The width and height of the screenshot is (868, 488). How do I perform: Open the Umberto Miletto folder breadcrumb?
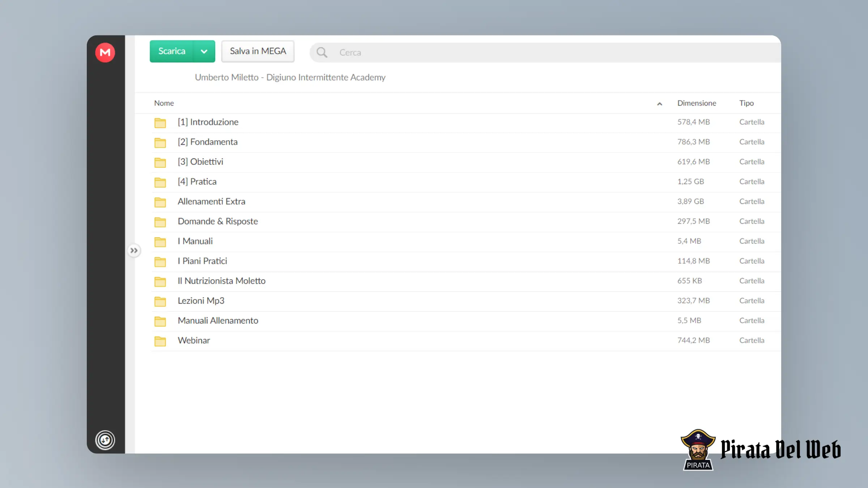tap(290, 77)
